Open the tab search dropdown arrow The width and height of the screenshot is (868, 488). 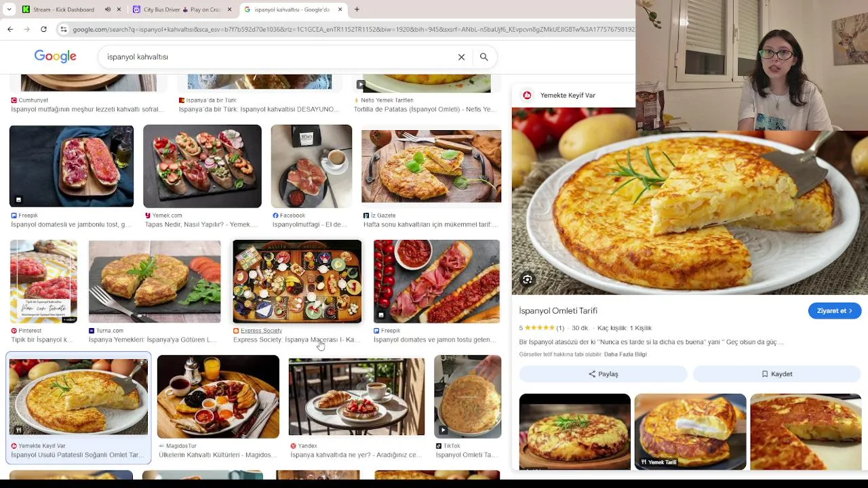(9, 9)
